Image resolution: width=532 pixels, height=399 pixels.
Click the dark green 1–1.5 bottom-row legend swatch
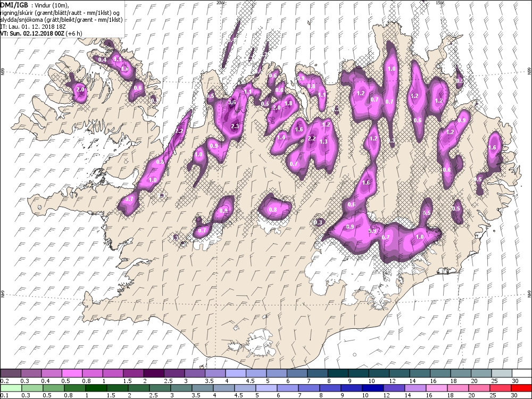(96, 388)
